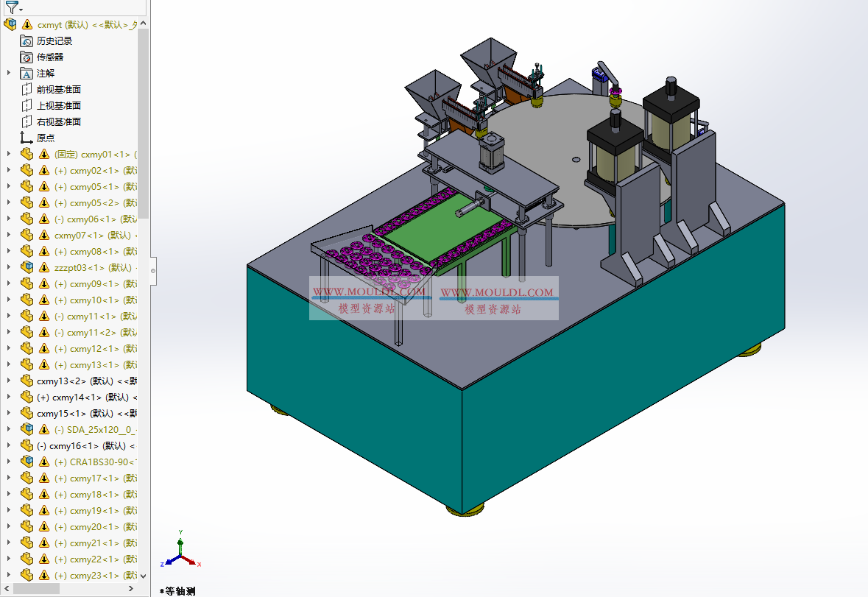868x597 pixels.
Task: Click the subassembly icon for CRA1BS30-90
Action: (x=27, y=462)
